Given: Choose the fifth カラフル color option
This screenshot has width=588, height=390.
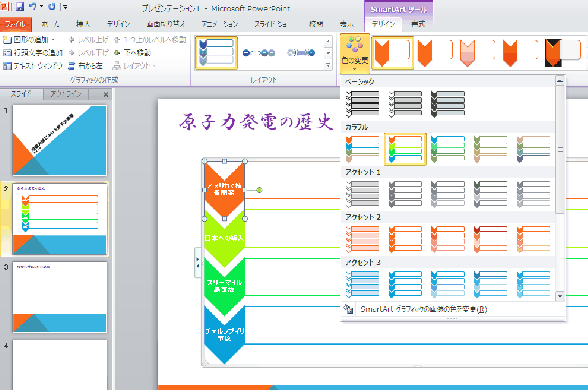Looking at the screenshot, I should (533, 149).
